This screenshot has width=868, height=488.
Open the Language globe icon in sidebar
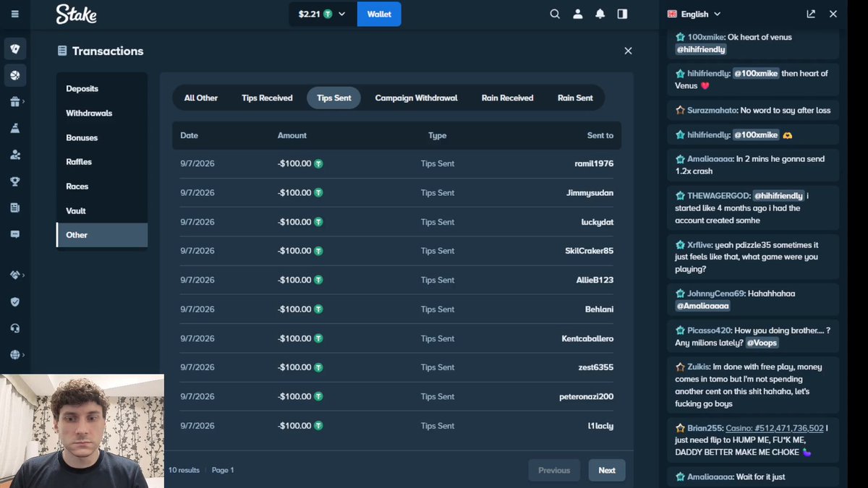14,355
